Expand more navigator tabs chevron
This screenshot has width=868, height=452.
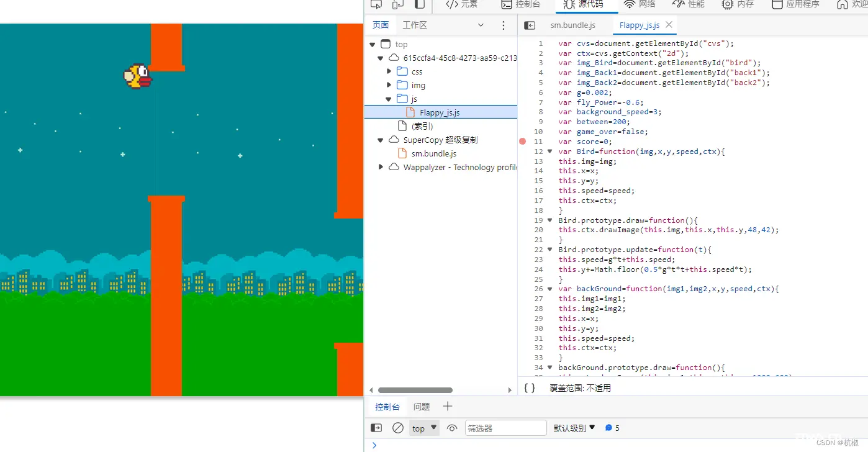(x=481, y=25)
